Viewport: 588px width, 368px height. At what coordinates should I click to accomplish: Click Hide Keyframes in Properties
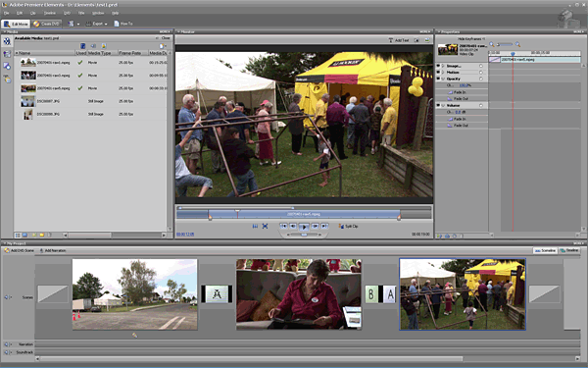pos(471,38)
